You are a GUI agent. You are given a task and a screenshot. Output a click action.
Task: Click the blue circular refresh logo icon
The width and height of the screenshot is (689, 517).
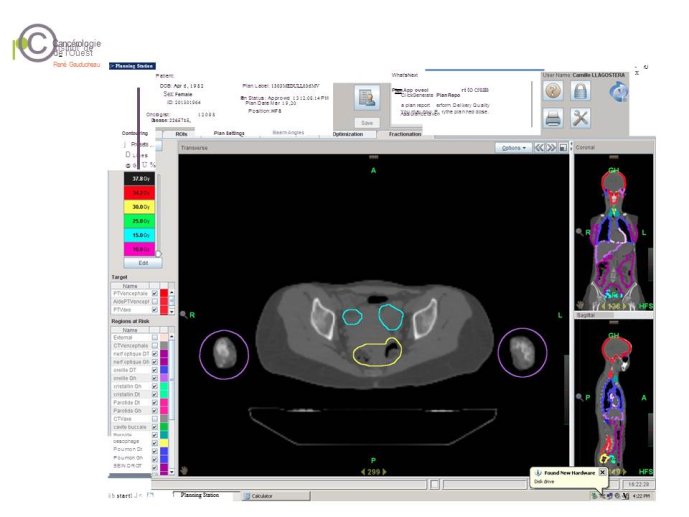tap(619, 92)
